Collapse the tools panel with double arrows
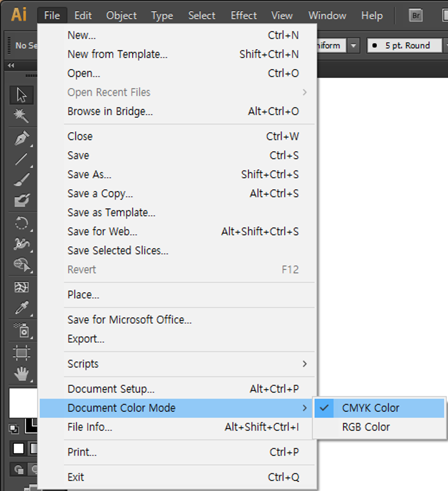 (11, 65)
